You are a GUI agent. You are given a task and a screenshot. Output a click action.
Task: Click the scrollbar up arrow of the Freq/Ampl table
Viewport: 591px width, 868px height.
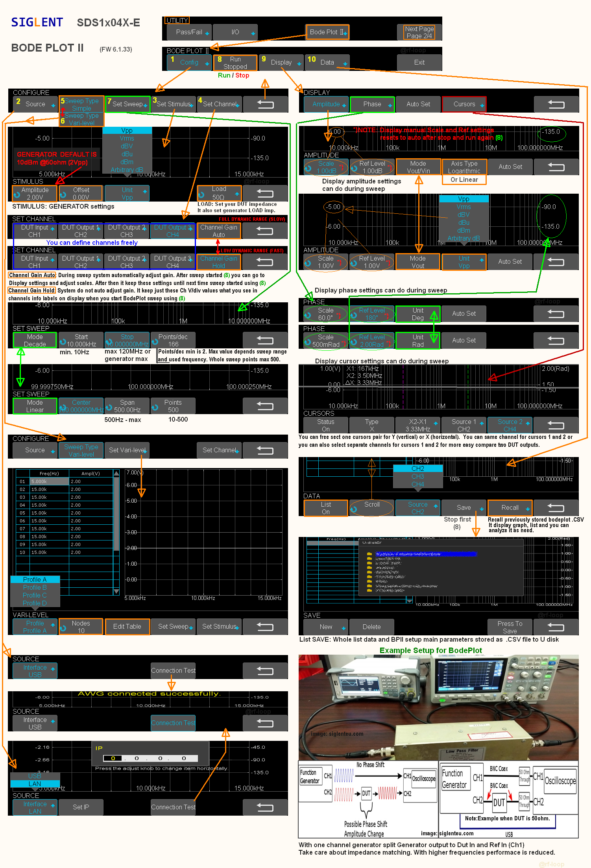point(116,473)
